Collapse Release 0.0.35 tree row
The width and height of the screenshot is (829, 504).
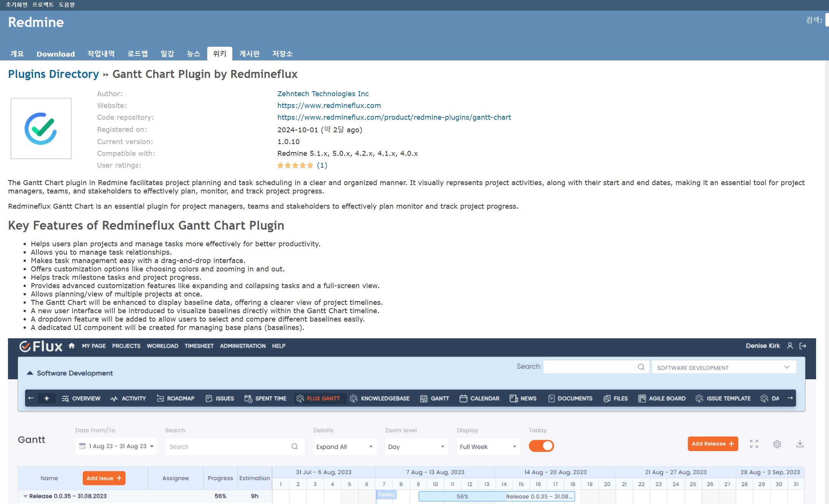tap(25, 496)
